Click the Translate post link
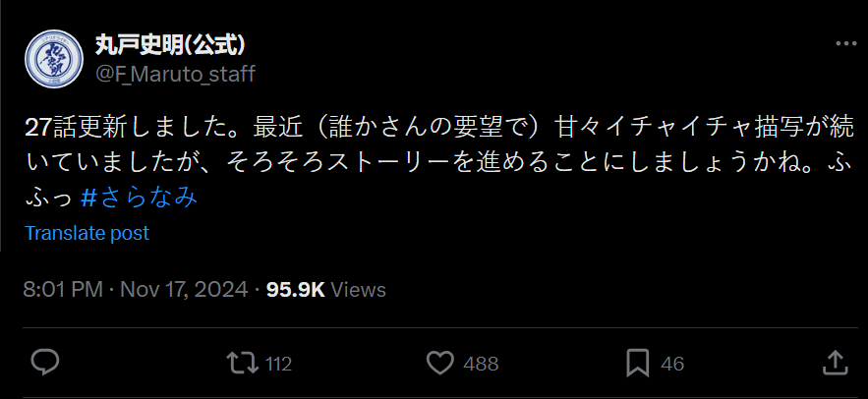 point(87,233)
